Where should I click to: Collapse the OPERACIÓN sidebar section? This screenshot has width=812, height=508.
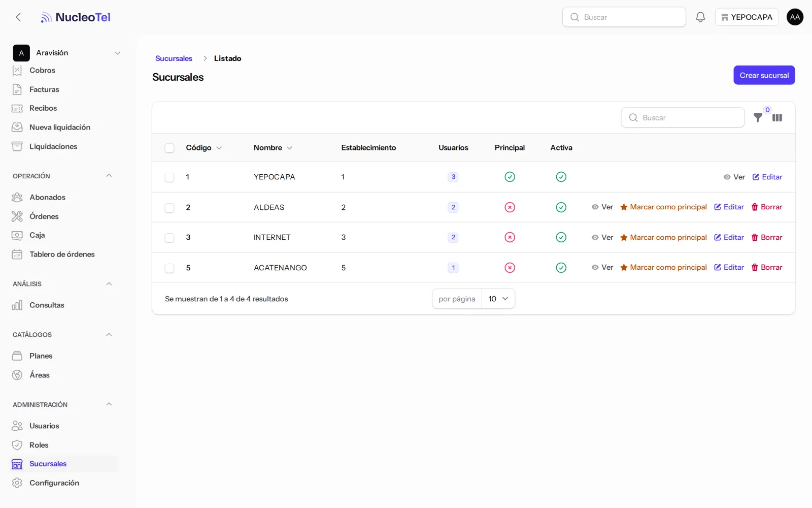[109, 176]
